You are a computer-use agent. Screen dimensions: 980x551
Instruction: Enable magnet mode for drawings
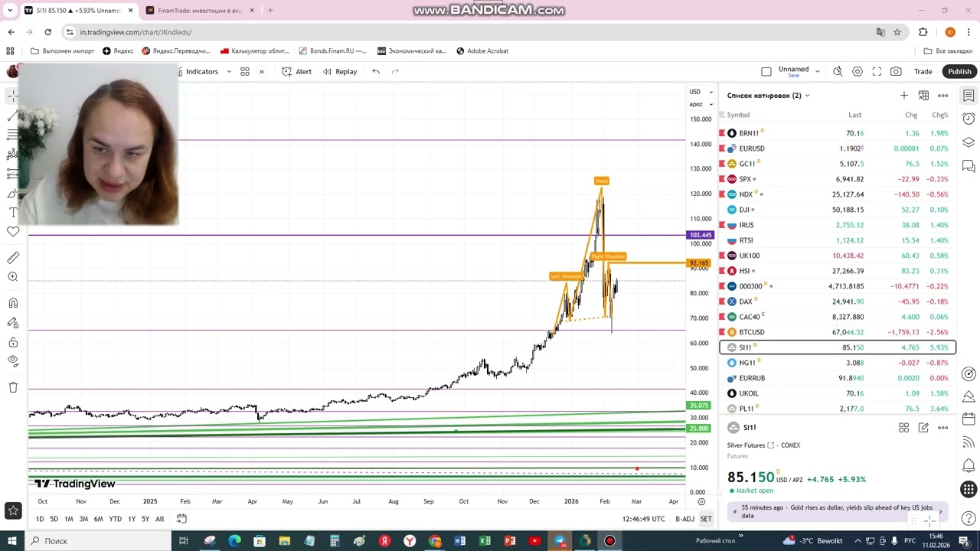(13, 303)
